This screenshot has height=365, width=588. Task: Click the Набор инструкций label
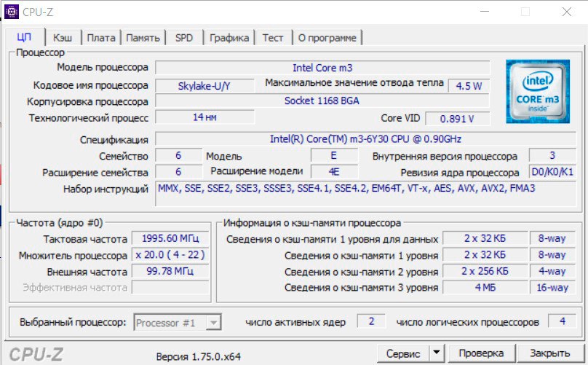106,189
